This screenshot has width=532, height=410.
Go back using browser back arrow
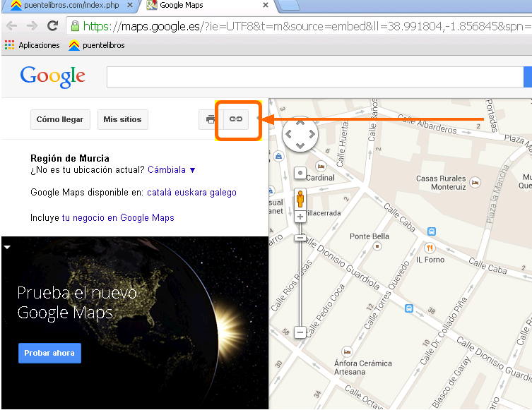(11, 25)
